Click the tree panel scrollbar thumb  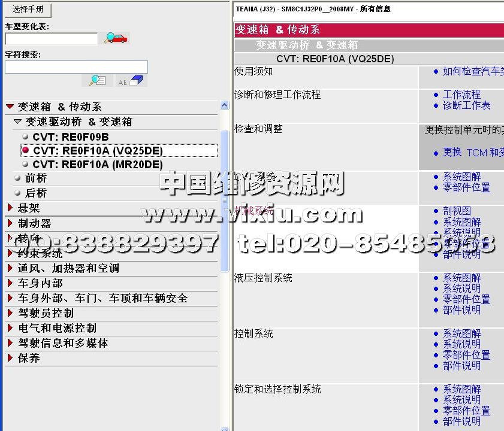[x=225, y=201]
